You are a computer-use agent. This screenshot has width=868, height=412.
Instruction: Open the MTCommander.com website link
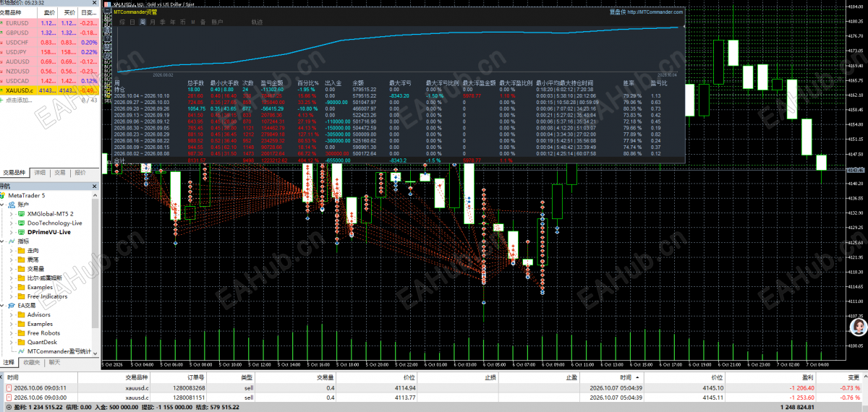pyautogui.click(x=654, y=12)
